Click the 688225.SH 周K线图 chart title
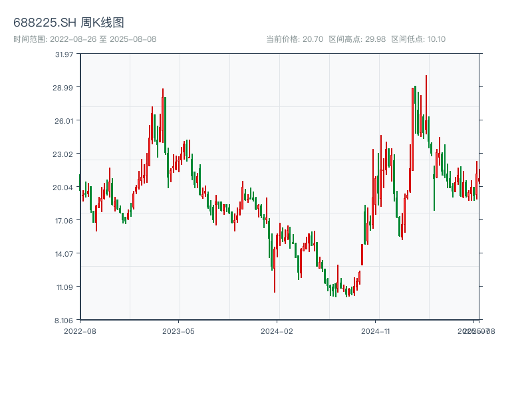The width and height of the screenshot is (532, 399). 68,23
